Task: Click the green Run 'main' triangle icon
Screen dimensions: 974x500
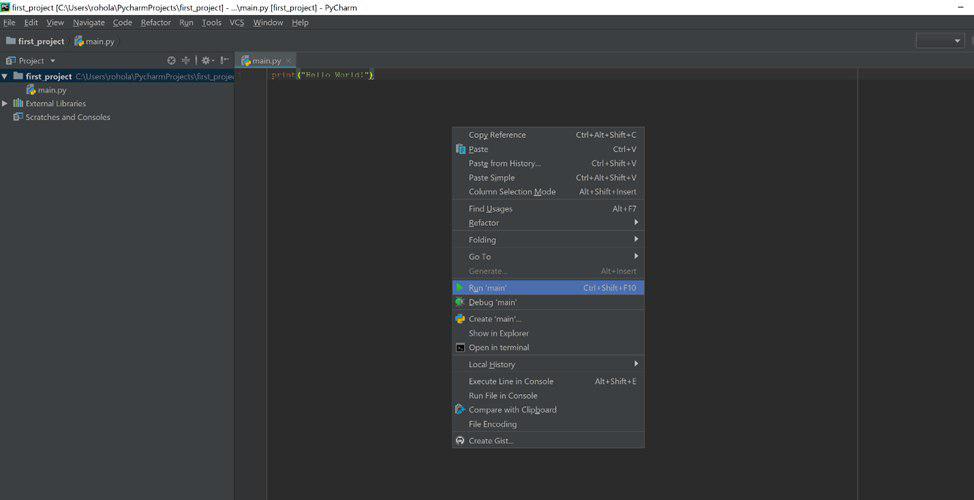Action: coord(460,288)
